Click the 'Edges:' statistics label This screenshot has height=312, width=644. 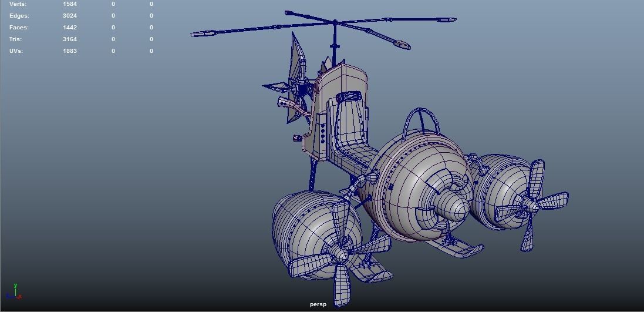click(19, 16)
